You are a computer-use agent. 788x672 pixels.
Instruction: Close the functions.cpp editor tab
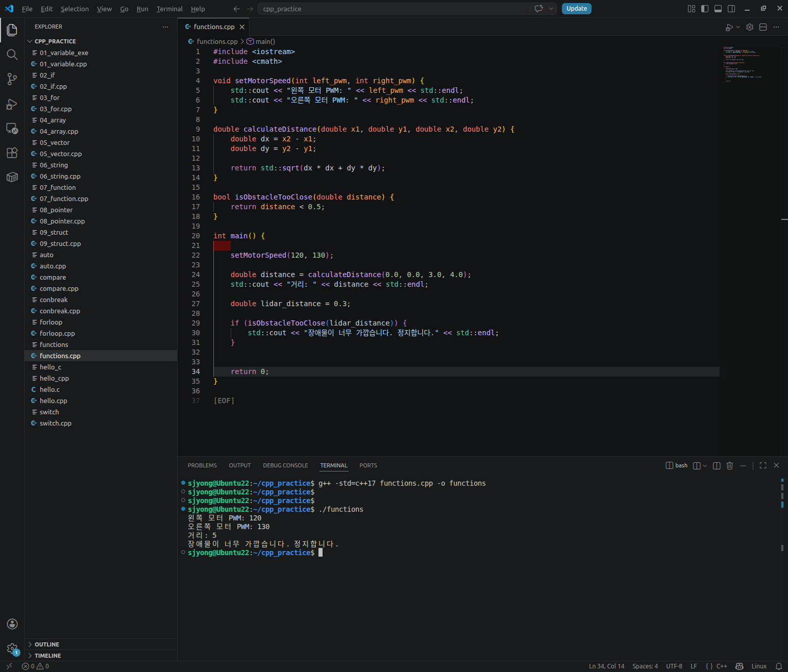[242, 27]
